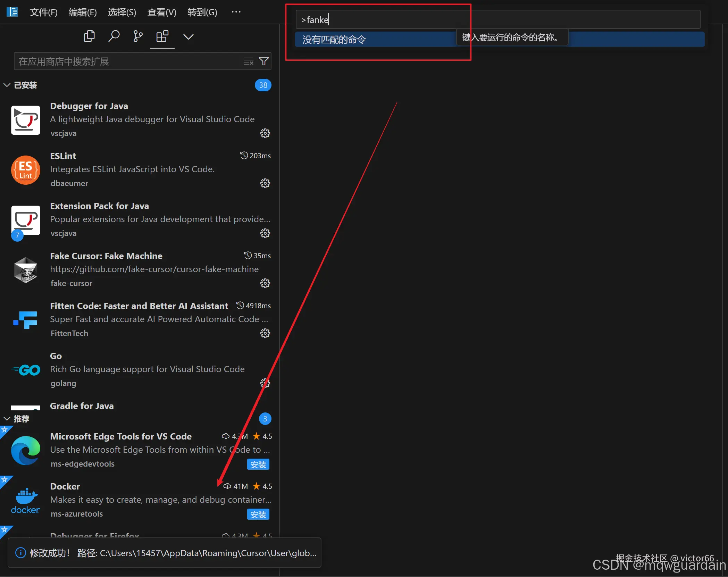Open the Source Control branch icon

[x=138, y=36]
